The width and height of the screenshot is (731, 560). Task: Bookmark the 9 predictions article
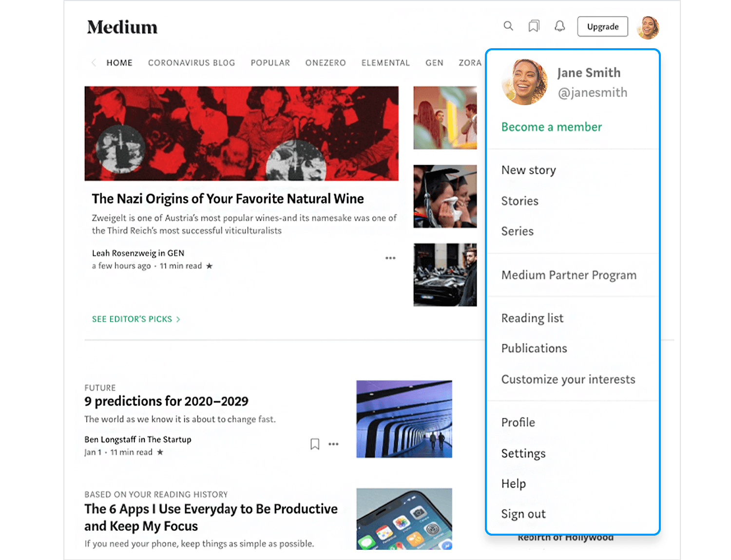click(314, 444)
